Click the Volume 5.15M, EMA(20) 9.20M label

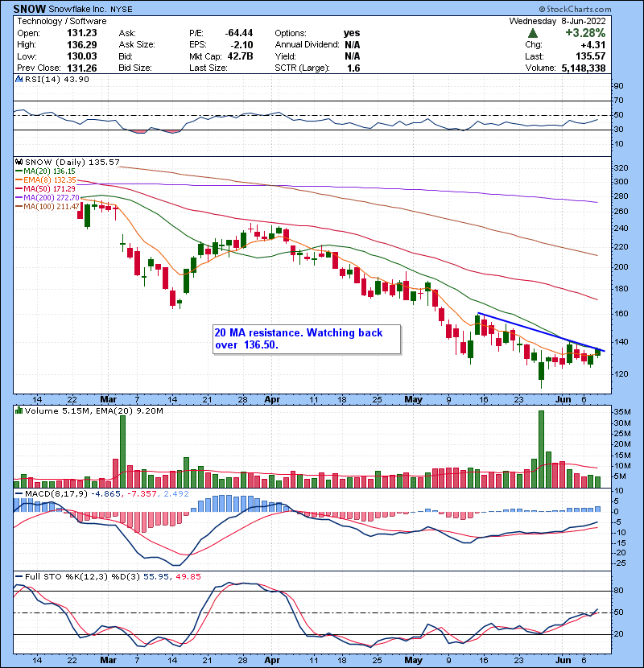point(93,410)
